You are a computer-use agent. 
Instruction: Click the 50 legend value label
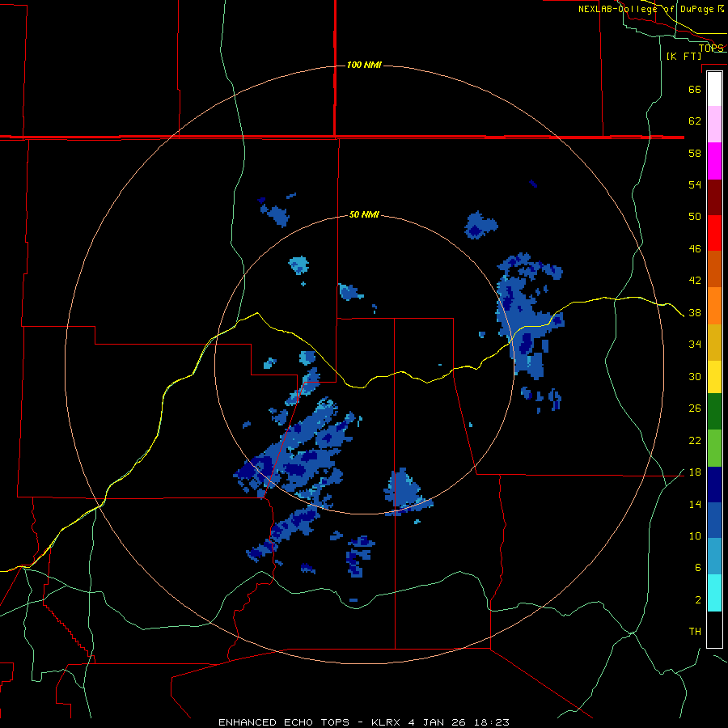tap(695, 216)
